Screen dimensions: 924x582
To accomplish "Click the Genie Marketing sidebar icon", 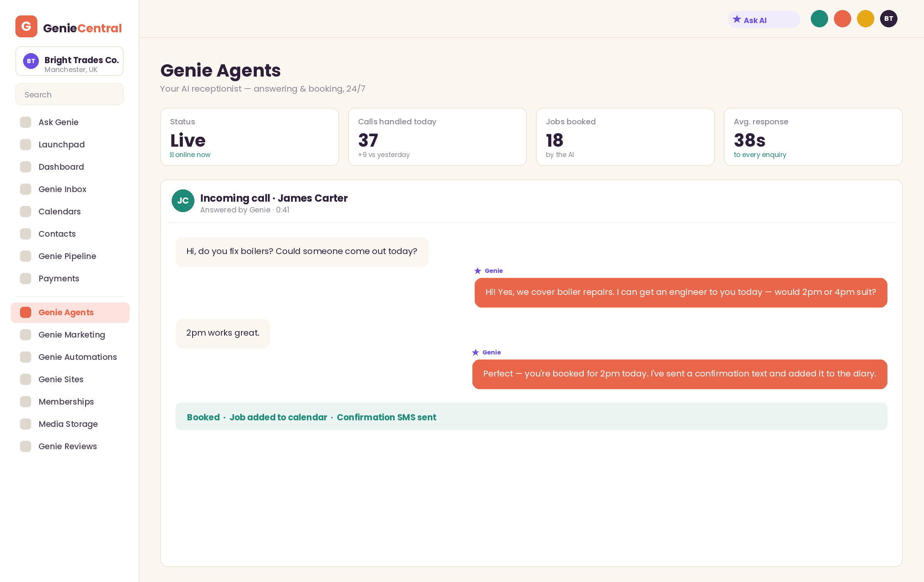I will click(x=25, y=334).
